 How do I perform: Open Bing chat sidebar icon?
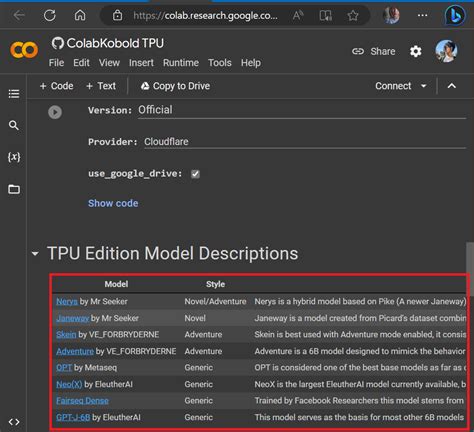coord(455,15)
